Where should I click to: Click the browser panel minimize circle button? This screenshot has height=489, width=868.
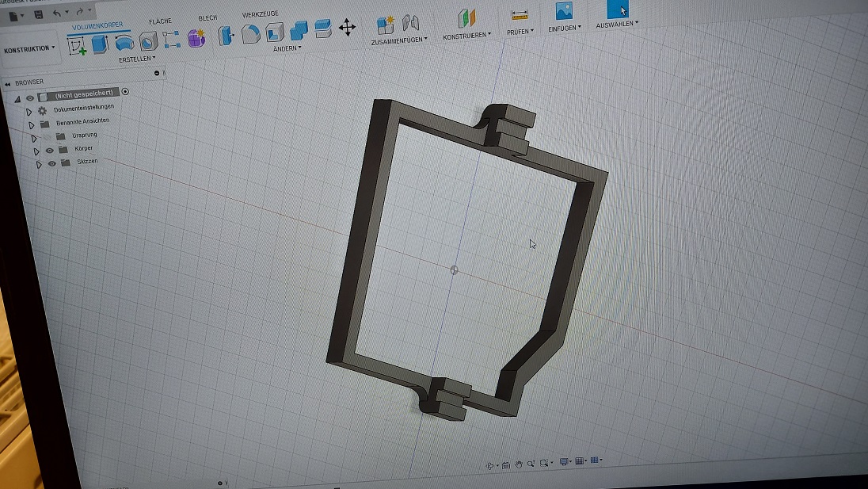[x=157, y=73]
